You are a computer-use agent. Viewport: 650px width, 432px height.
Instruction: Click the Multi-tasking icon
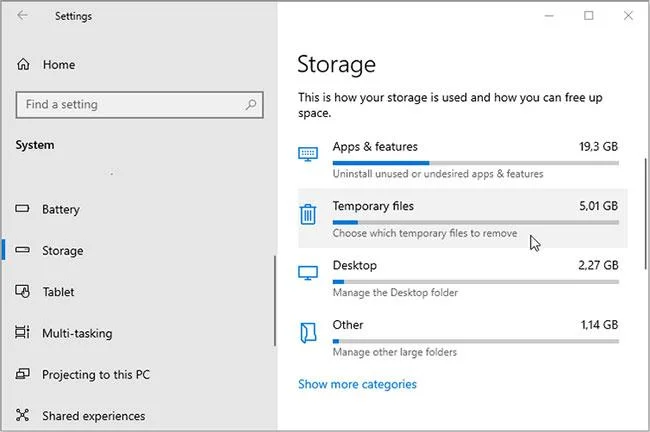click(x=22, y=332)
